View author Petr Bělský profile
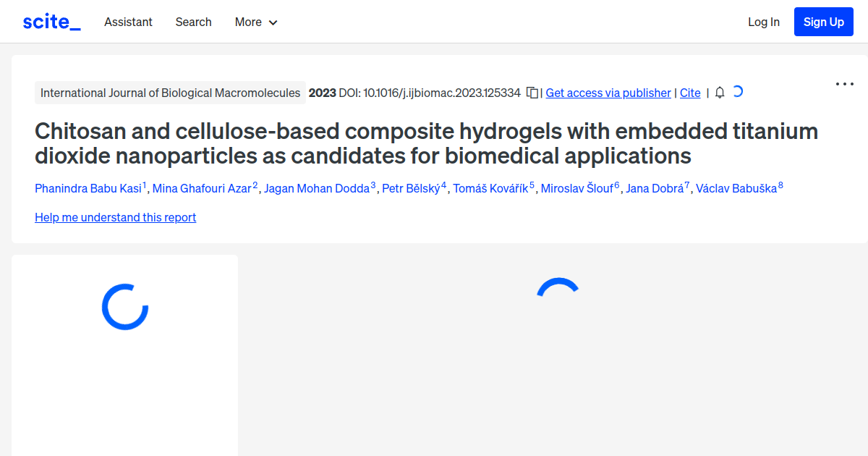This screenshot has width=868, height=456. tap(411, 189)
